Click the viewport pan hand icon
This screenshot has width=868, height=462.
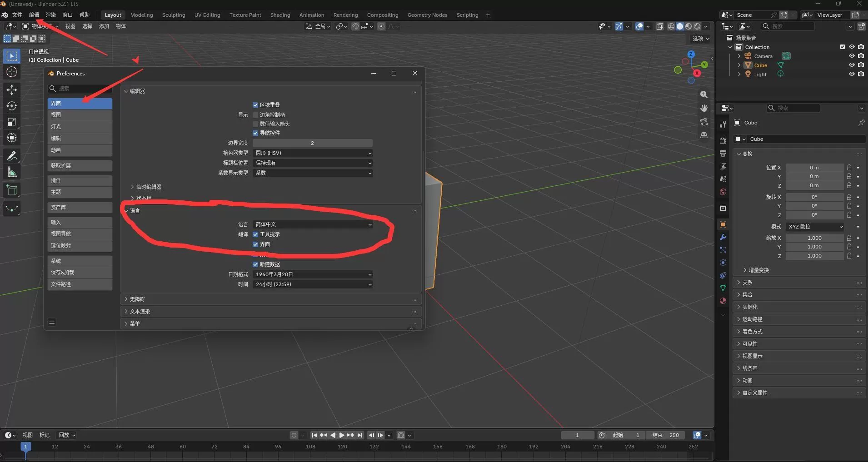point(704,108)
